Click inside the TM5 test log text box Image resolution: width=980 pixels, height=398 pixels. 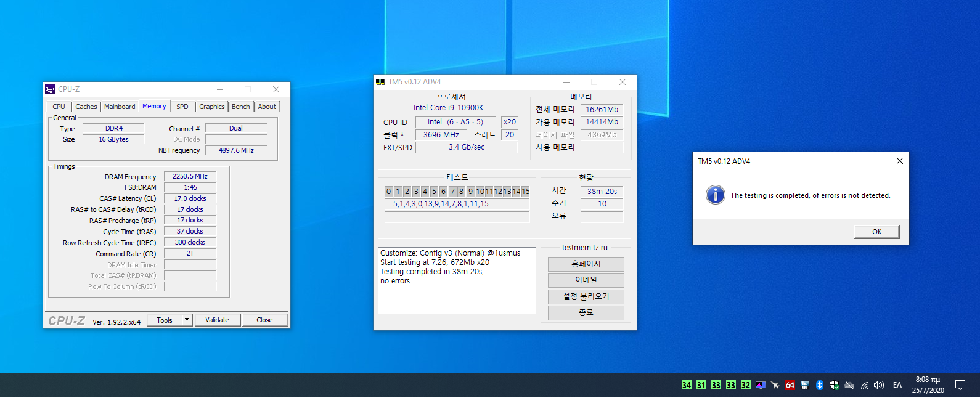[x=457, y=280]
